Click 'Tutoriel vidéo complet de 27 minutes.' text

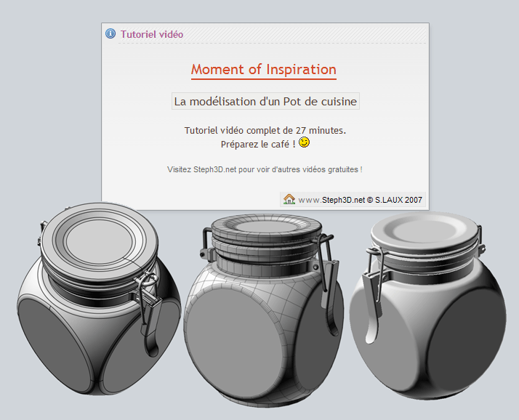pos(265,130)
